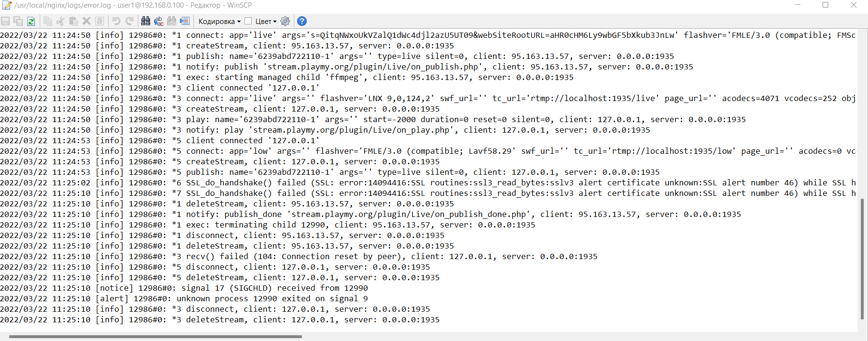Open Find with the binoculars icon
Screen dimensions: 868x341
tap(146, 21)
